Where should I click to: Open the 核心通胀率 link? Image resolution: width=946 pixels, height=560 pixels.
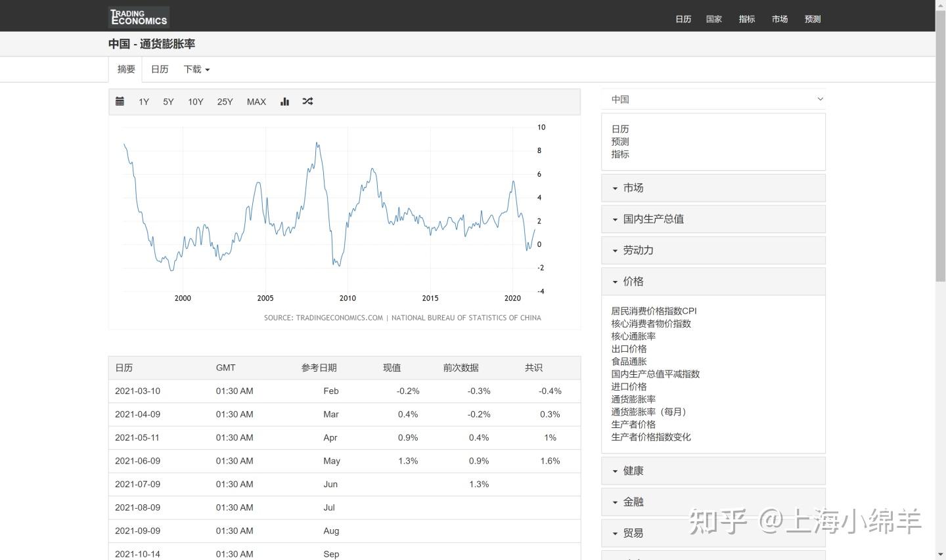click(x=633, y=336)
